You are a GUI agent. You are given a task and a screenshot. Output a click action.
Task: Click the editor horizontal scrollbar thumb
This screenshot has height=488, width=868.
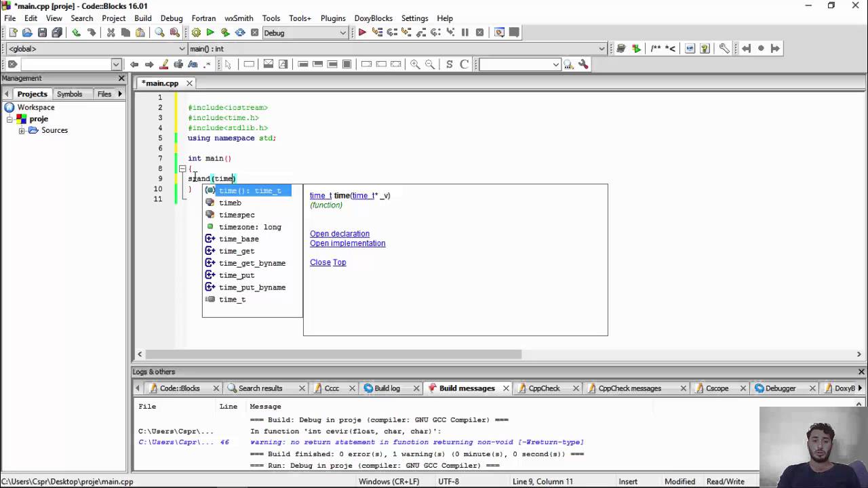334,354
